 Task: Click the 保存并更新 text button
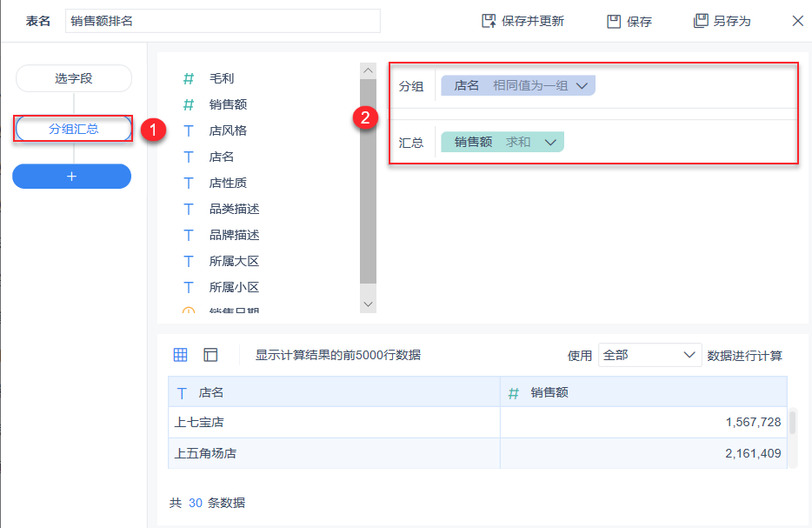533,21
